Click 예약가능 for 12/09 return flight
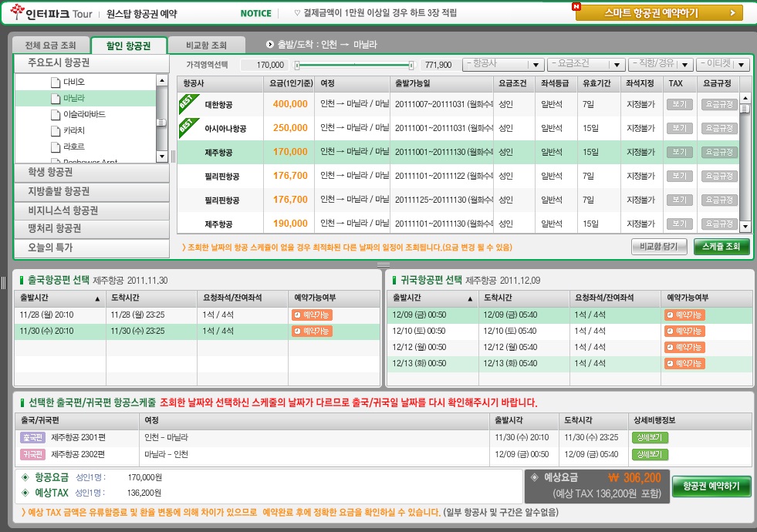 coord(684,315)
